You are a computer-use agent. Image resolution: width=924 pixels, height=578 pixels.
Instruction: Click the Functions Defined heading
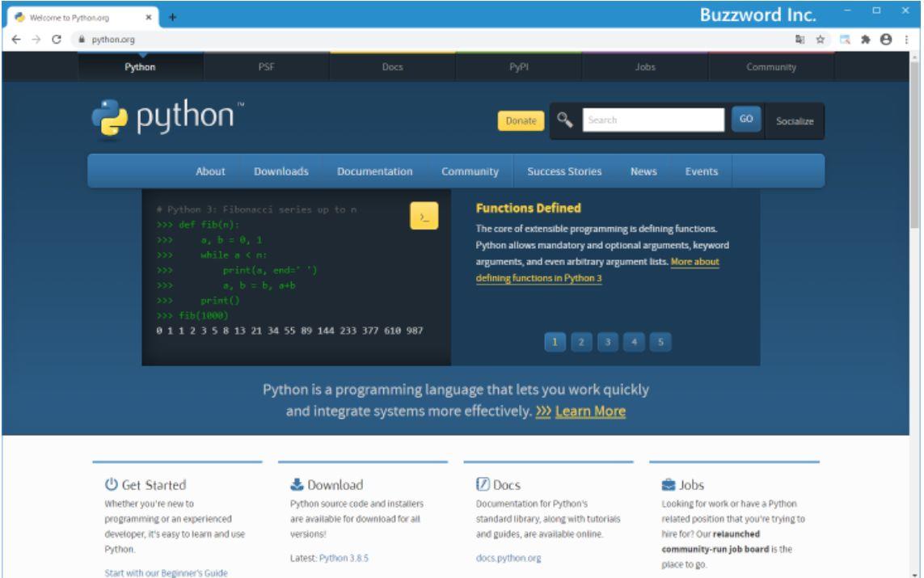(529, 208)
